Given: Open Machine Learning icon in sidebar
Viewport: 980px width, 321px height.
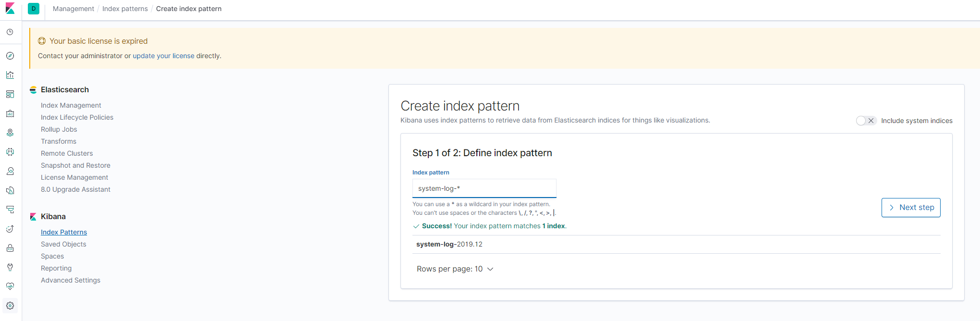Looking at the screenshot, I should 10,152.
